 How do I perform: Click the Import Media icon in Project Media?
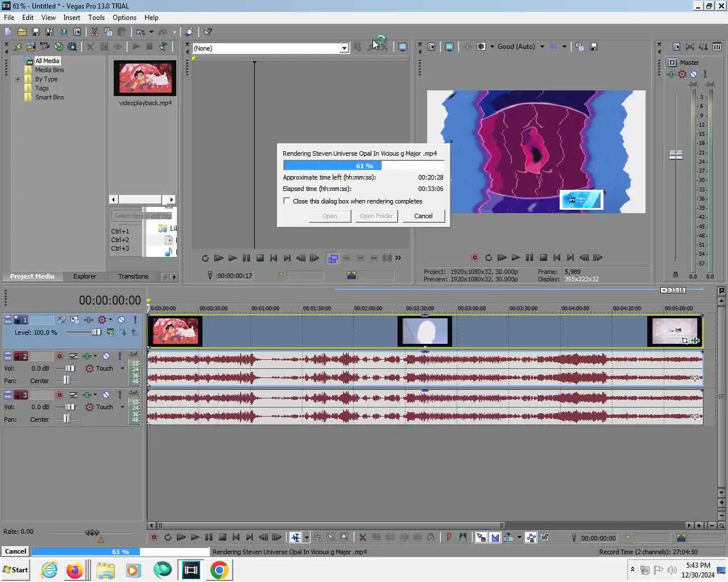[x=31, y=47]
